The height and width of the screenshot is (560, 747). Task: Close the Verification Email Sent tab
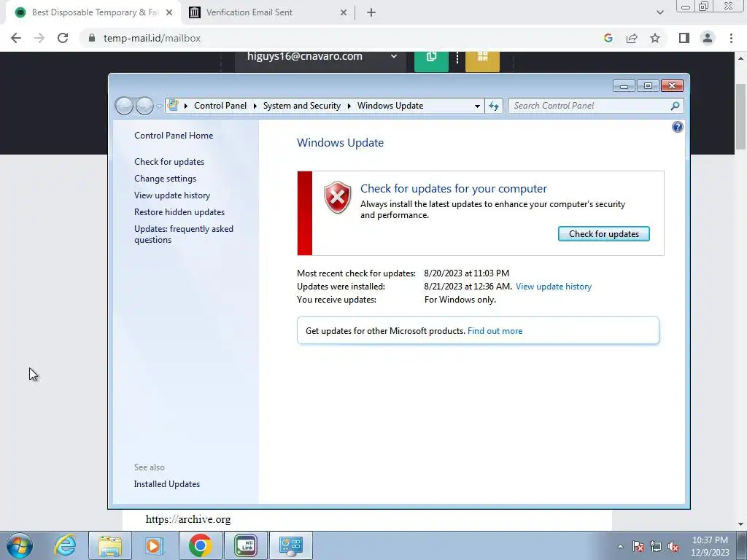pos(344,13)
